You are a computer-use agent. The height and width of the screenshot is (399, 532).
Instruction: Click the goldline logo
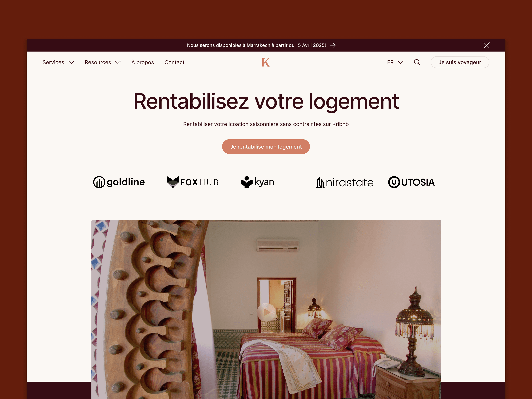(119, 182)
